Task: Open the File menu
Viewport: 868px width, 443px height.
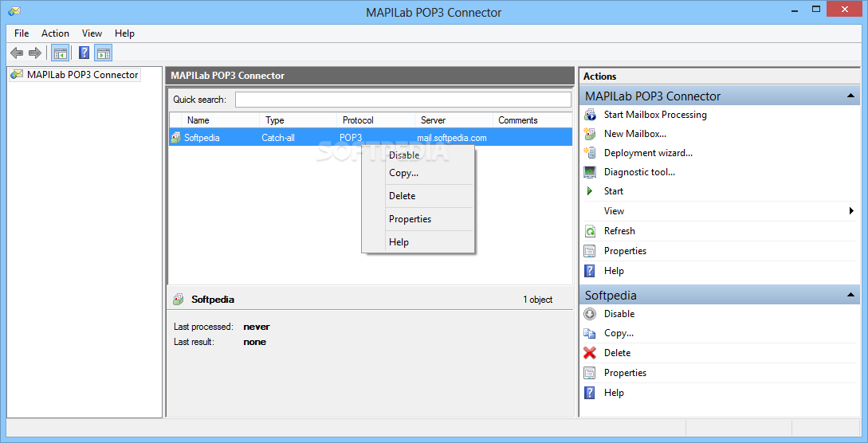Action: (x=22, y=33)
